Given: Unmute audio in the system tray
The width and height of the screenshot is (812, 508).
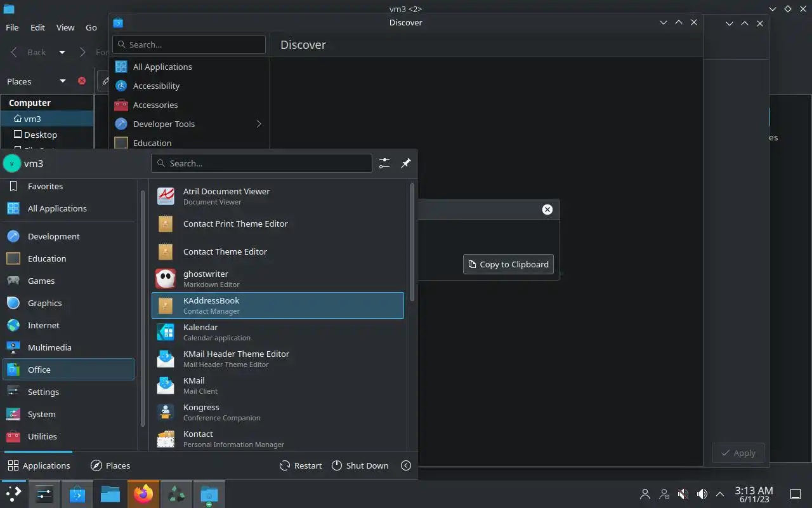Looking at the screenshot, I should [683, 494].
